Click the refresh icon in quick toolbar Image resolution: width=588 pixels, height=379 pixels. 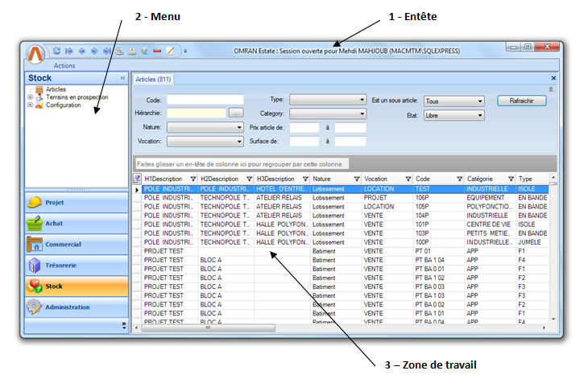(57, 50)
